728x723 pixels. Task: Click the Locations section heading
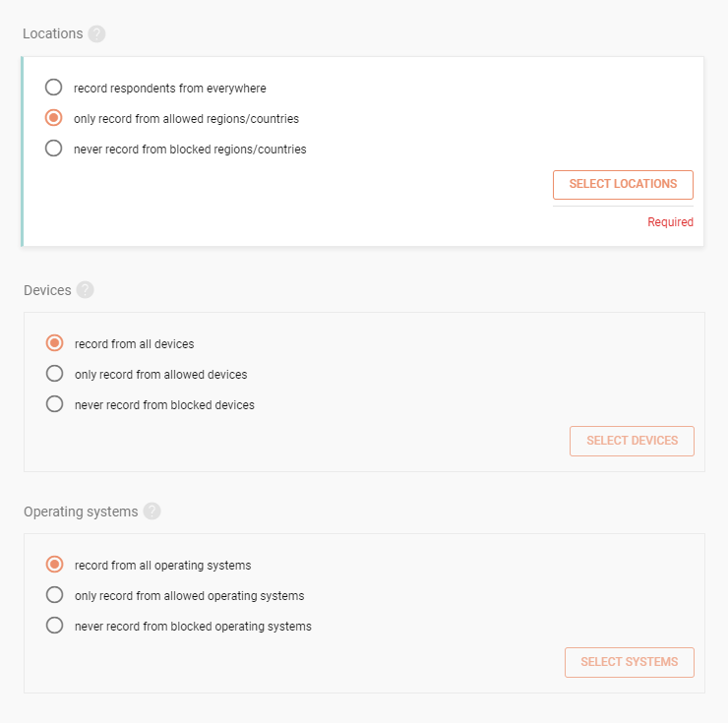pos(53,33)
